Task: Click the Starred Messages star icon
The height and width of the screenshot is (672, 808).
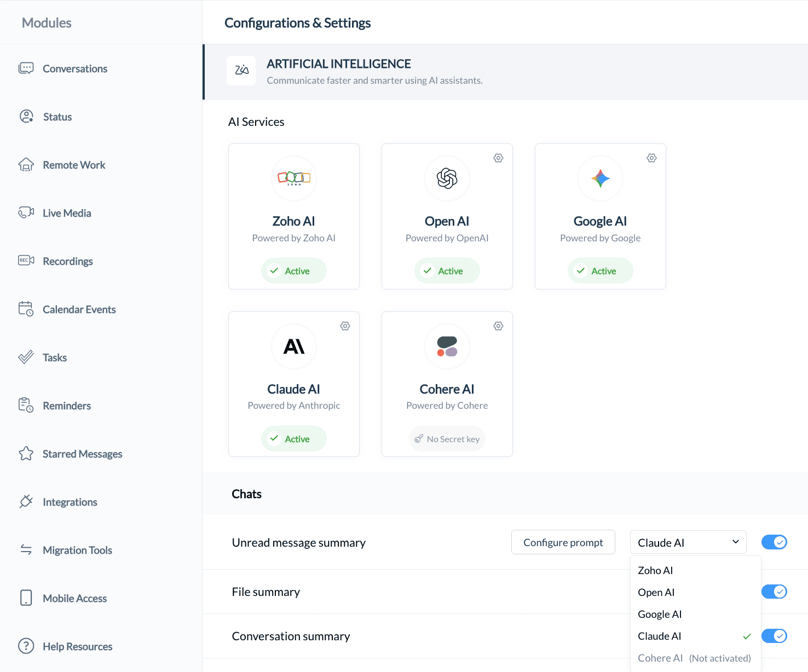Action: tap(26, 454)
